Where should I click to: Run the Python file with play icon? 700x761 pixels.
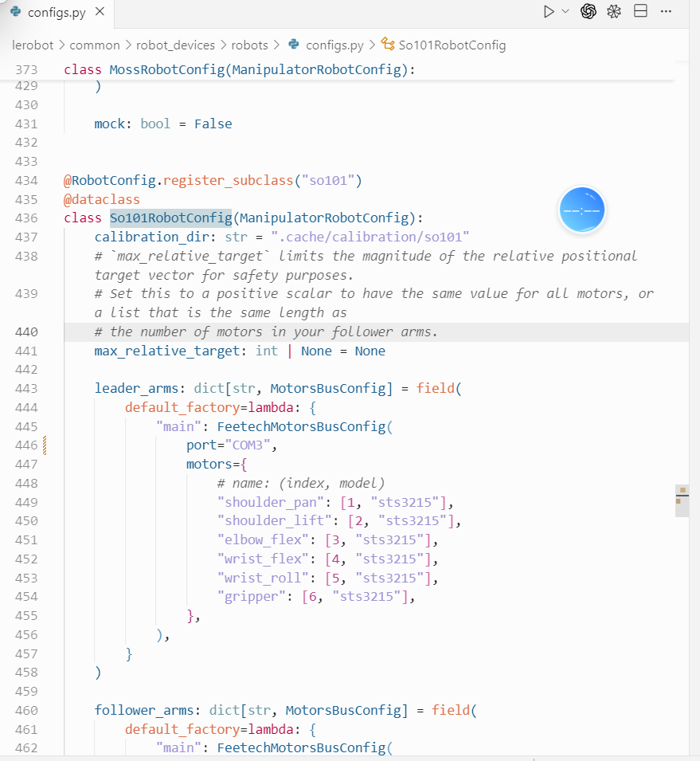coord(549,12)
